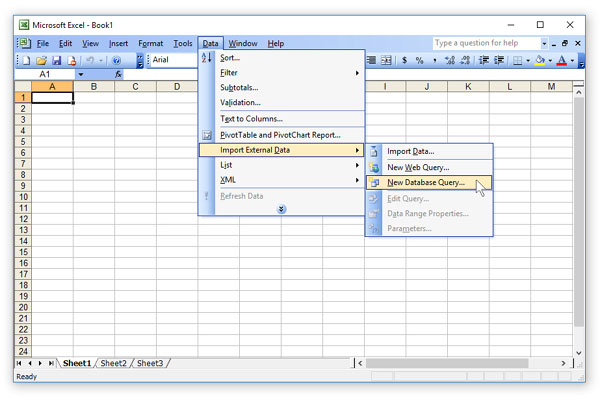Click the Excel icon in title bar
Viewport: 600px width, 398px height.
pos(24,25)
